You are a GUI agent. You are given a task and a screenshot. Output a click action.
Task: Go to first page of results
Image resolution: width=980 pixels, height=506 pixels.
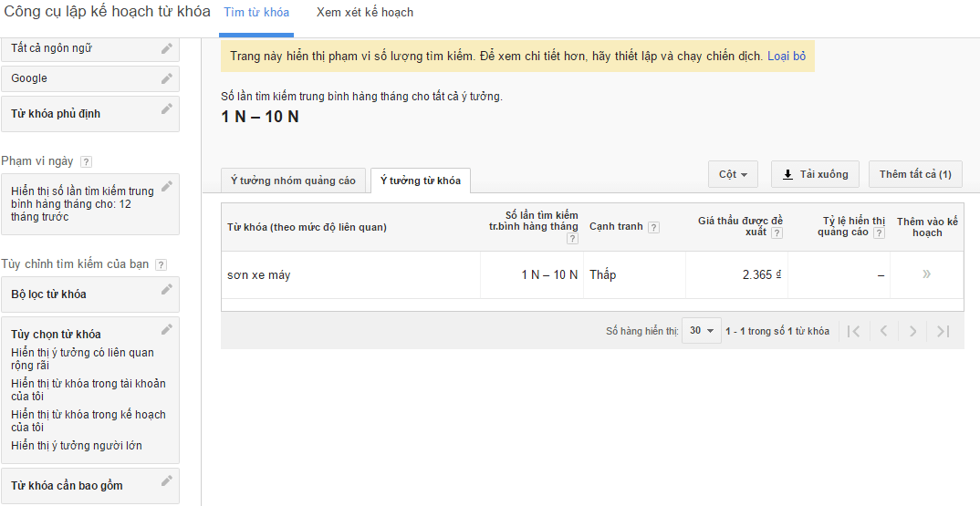(x=854, y=331)
